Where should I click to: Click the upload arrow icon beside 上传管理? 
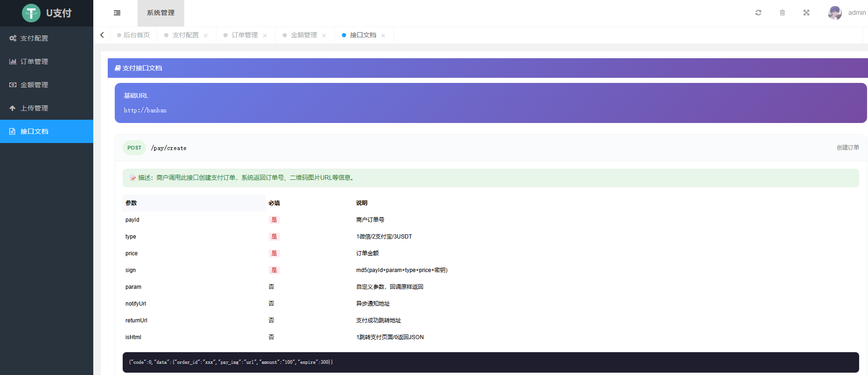13,108
